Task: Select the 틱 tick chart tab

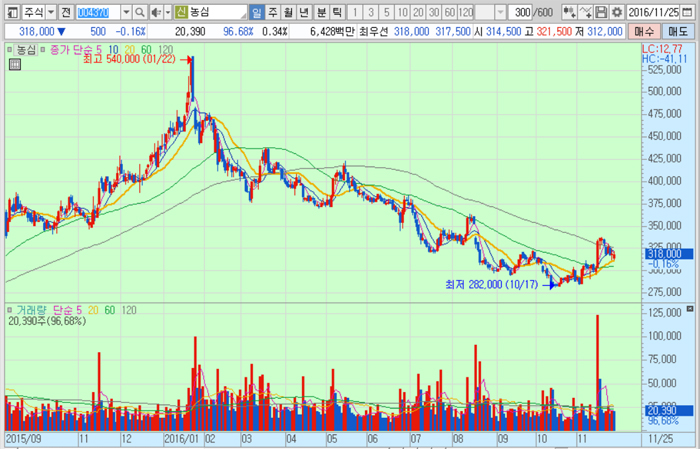Action: 337,12
